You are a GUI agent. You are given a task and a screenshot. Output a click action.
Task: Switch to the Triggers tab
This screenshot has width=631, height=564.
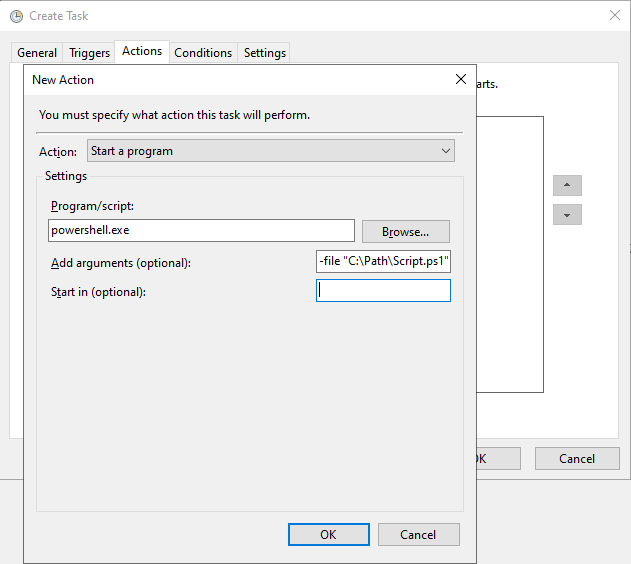tap(89, 53)
